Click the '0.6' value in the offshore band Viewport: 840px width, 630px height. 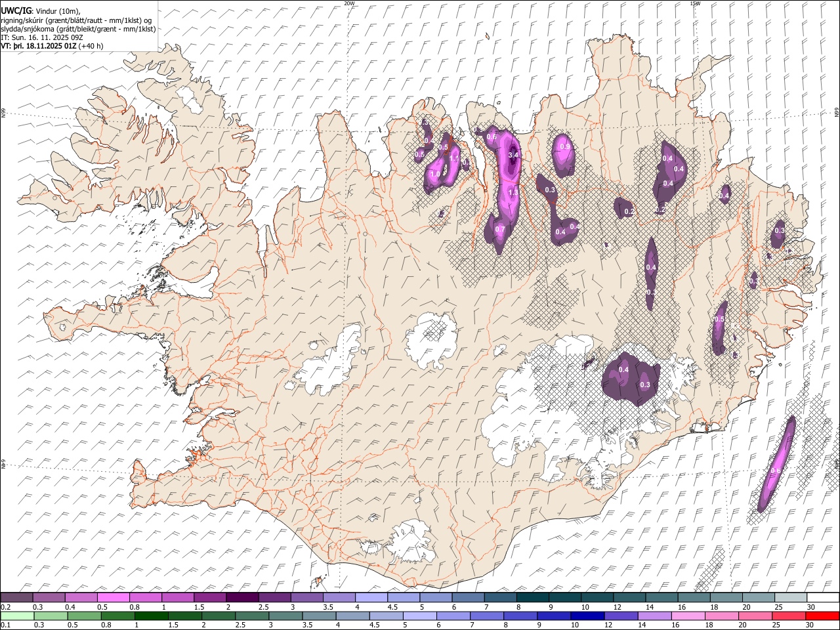click(x=775, y=471)
